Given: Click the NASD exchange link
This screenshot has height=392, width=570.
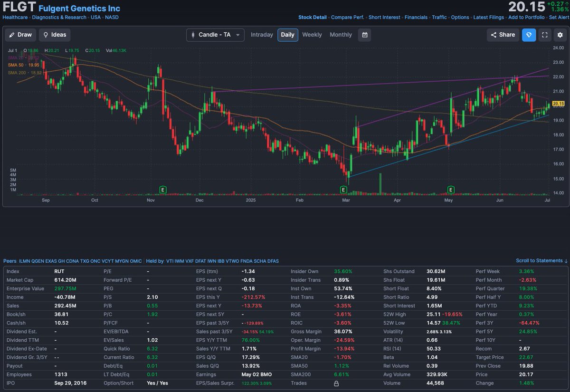Looking at the screenshot, I should [x=112, y=18].
